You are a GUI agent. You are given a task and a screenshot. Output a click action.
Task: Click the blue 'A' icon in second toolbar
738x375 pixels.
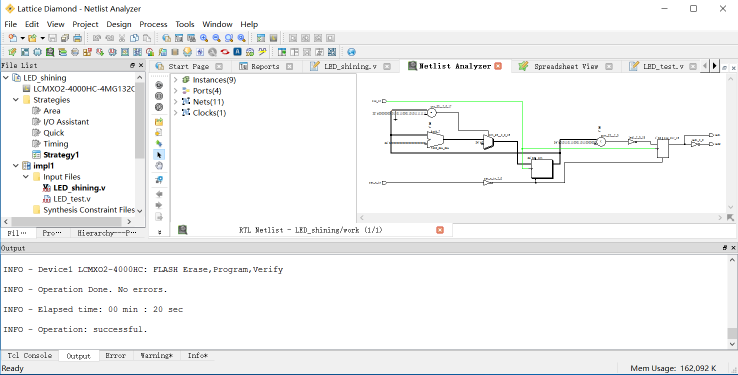238,52
